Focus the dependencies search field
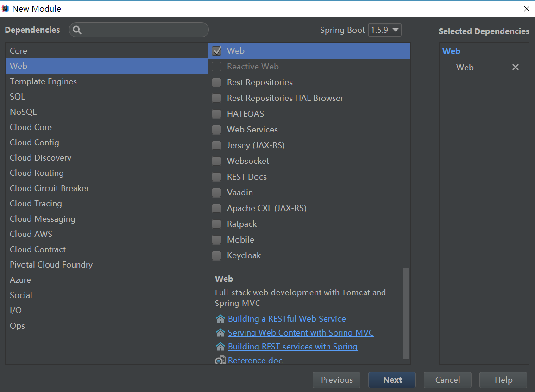This screenshot has width=535, height=392. click(139, 30)
